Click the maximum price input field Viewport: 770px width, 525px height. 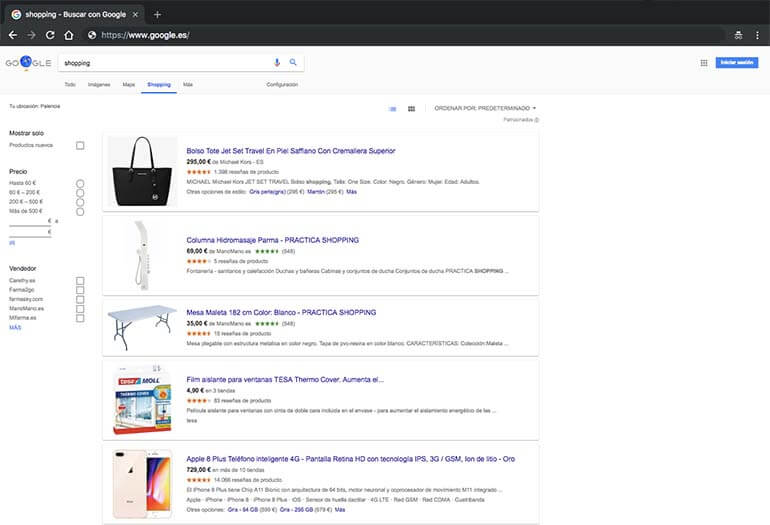click(x=30, y=232)
